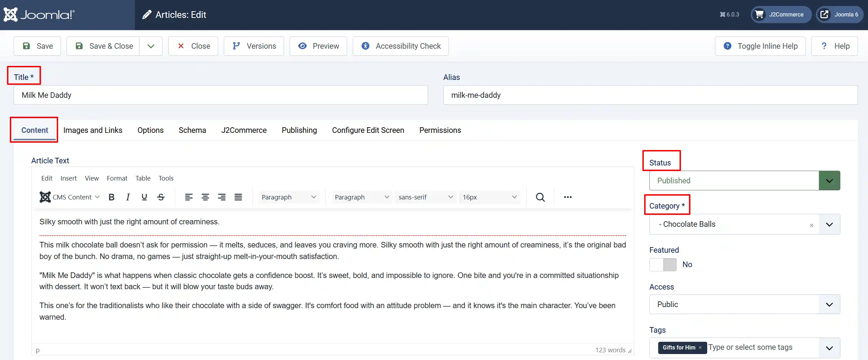Viewport: 868px width, 360px height.
Task: Click the 'p' element path in status bar
Action: (x=37, y=350)
